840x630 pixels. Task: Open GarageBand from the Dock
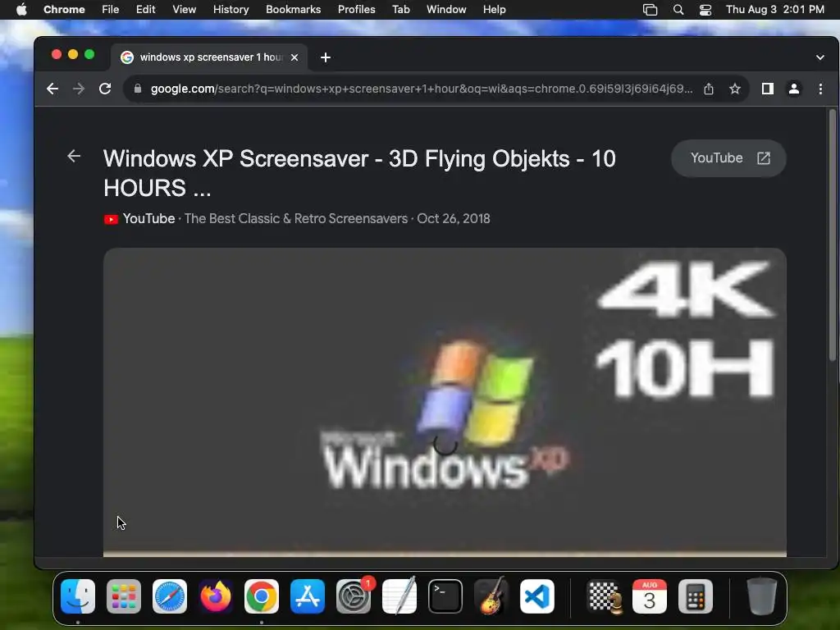(491, 596)
